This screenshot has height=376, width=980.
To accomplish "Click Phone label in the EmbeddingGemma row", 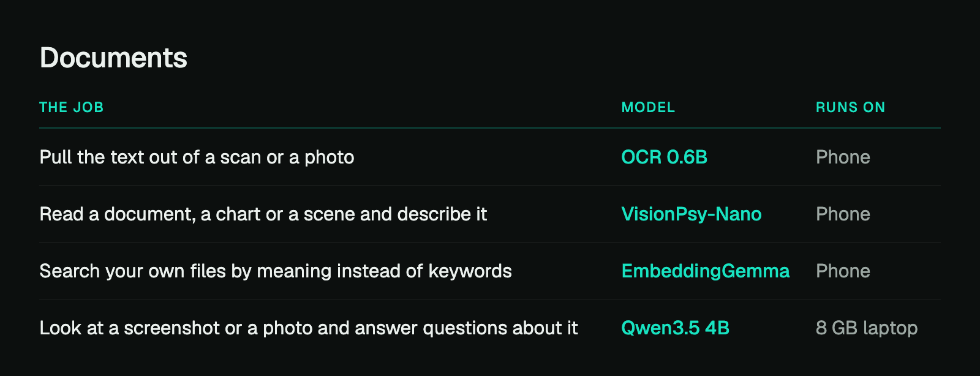I will (843, 271).
